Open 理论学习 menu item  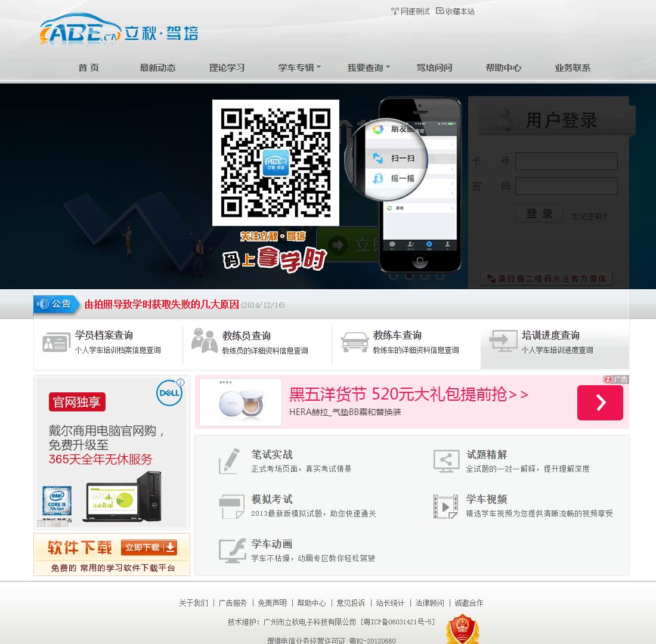[227, 68]
